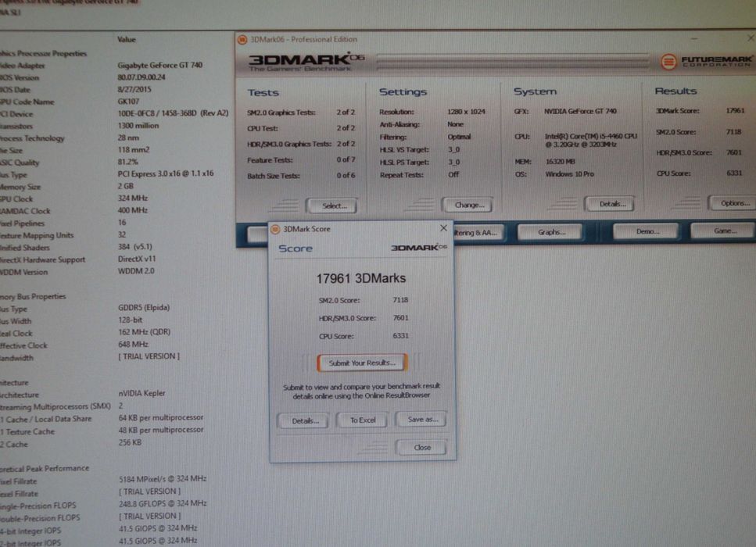Select the '384 (v5.1)' Unified Shaders value
756x547 pixels.
(x=135, y=247)
